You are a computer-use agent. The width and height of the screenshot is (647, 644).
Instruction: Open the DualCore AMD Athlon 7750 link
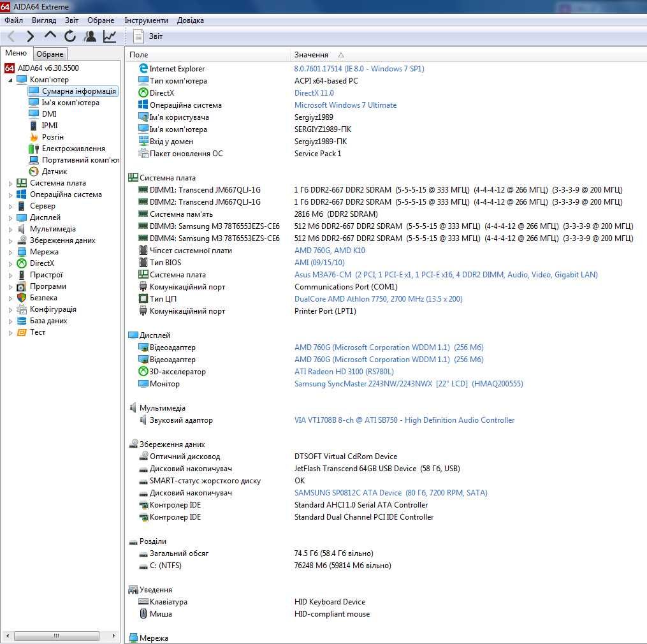click(379, 299)
